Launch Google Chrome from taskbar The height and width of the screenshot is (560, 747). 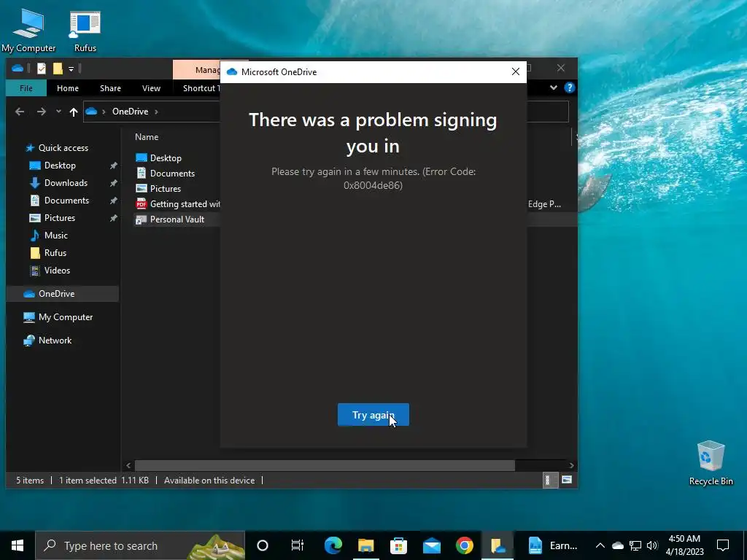[x=465, y=545]
